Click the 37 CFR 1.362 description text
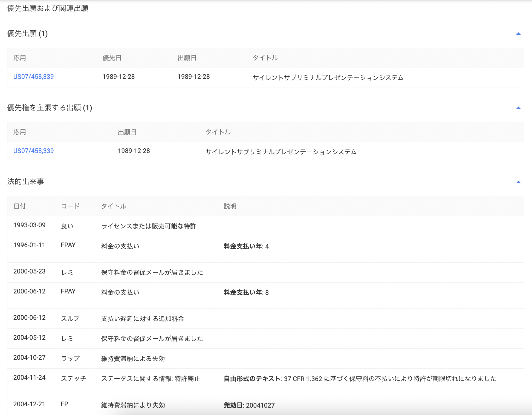Viewport: 532px width, 415px height. [360, 379]
